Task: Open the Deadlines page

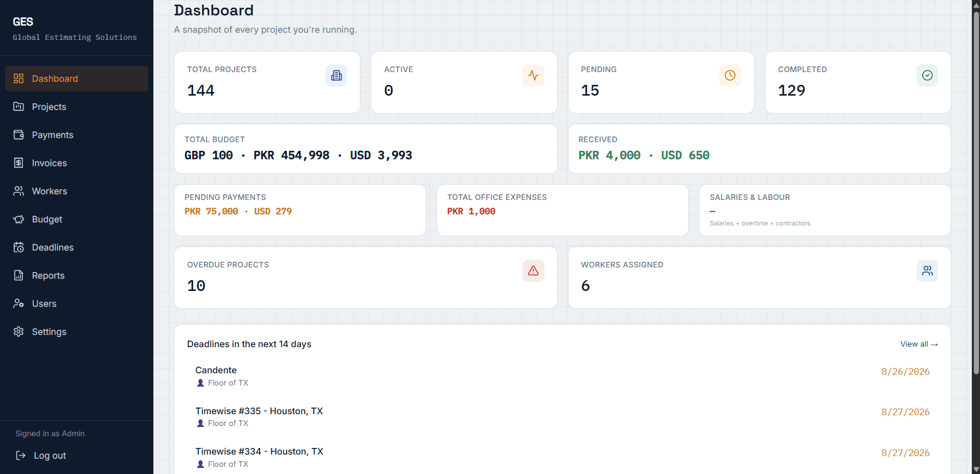Action: point(77,247)
